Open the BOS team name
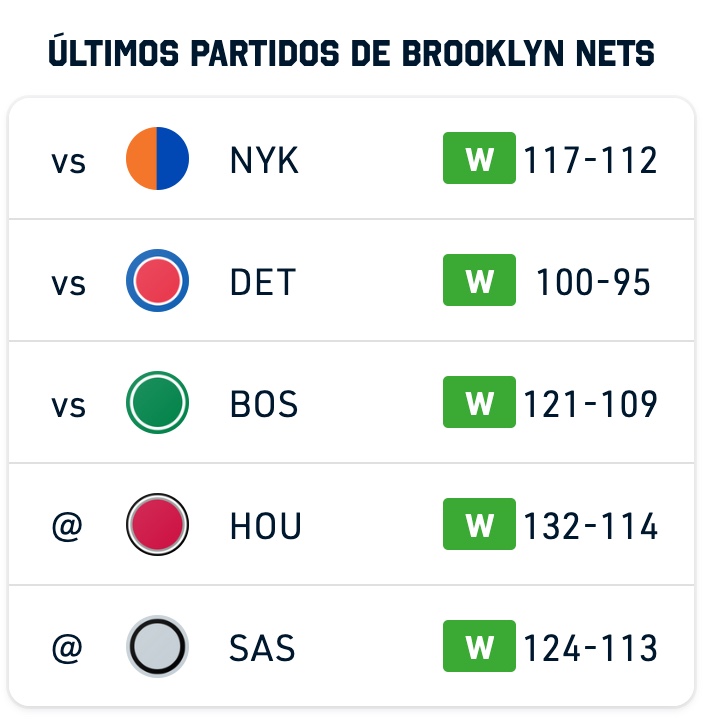 (x=264, y=404)
